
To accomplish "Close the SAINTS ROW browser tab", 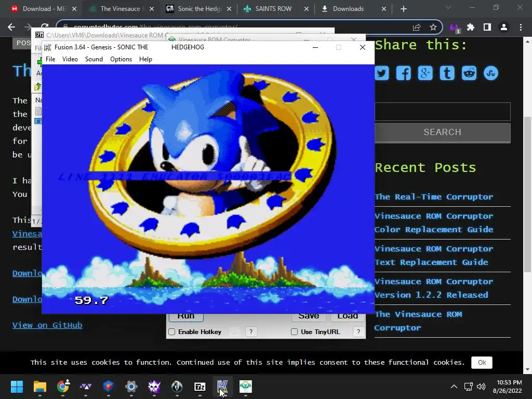I will [x=307, y=9].
